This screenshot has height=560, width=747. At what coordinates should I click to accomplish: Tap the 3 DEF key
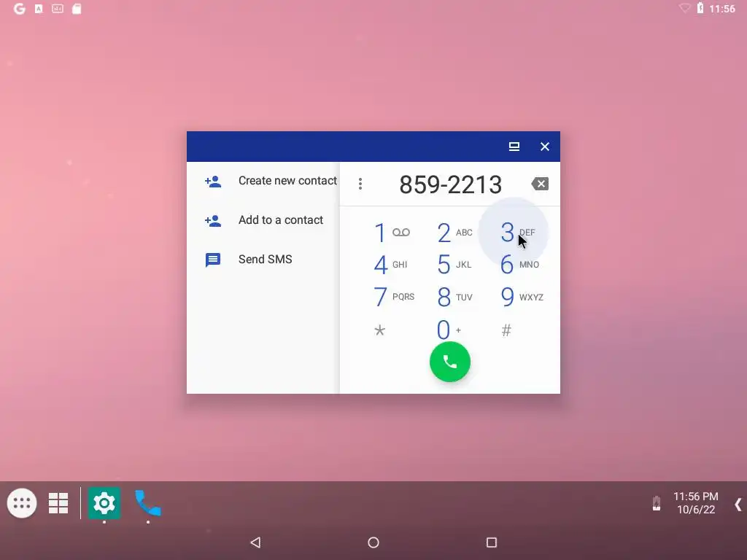point(517,233)
